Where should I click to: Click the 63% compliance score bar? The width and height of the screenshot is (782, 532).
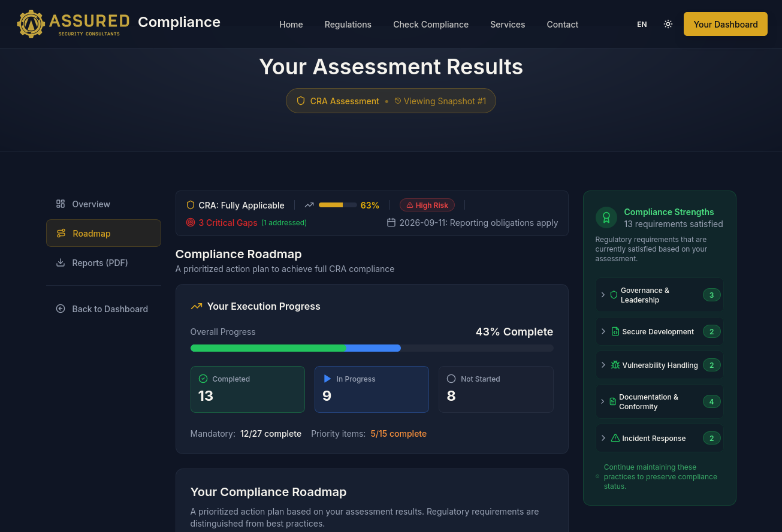tap(338, 205)
